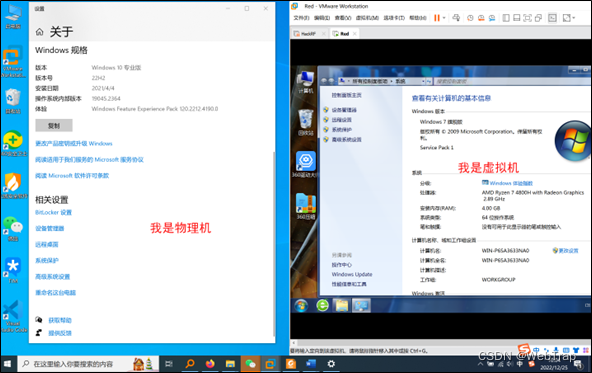Click 提供反馈 in Settings
This screenshot has height=373, width=592.
coord(60,333)
